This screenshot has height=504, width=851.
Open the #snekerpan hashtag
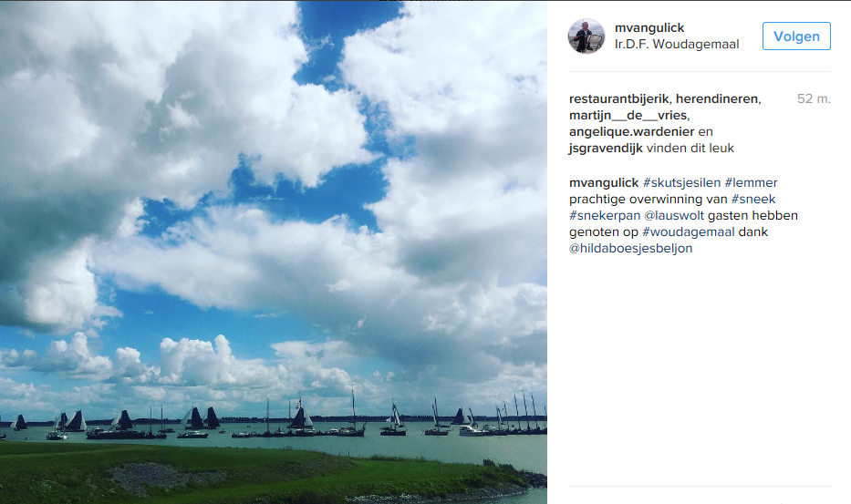tap(605, 215)
